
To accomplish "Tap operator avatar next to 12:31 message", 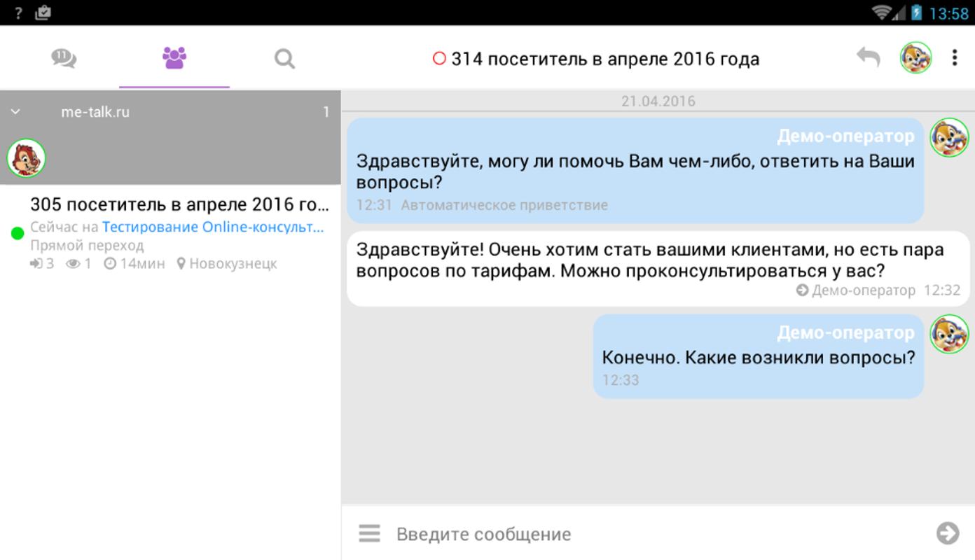I will tap(949, 137).
